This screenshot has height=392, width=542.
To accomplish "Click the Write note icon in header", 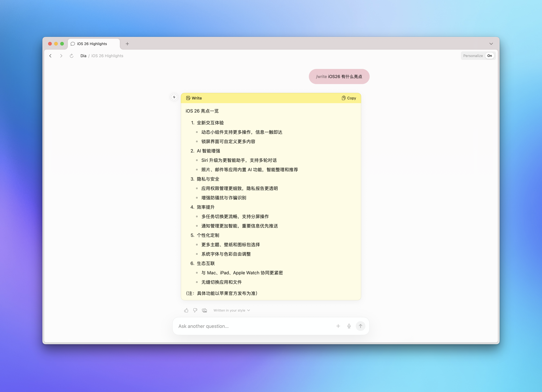I will point(188,98).
